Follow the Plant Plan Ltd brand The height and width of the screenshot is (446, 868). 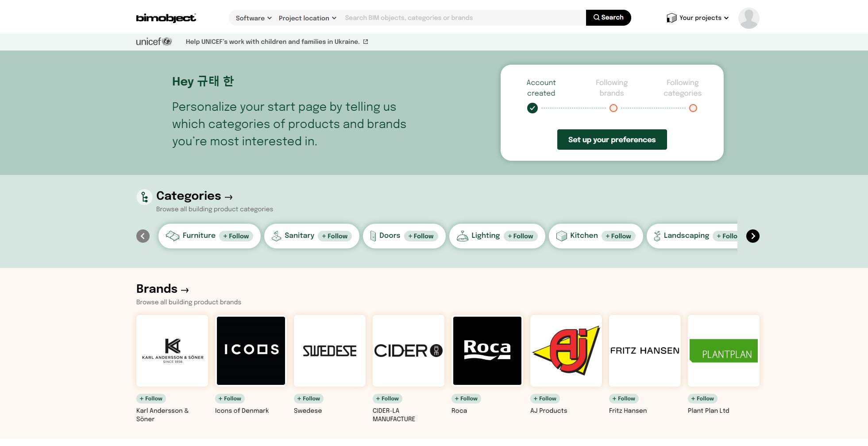click(x=702, y=399)
